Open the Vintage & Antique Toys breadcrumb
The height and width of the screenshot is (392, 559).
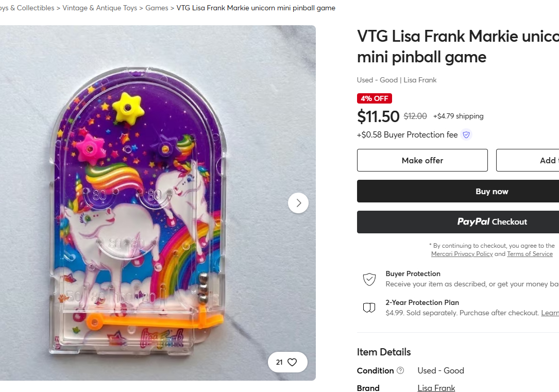(x=99, y=8)
